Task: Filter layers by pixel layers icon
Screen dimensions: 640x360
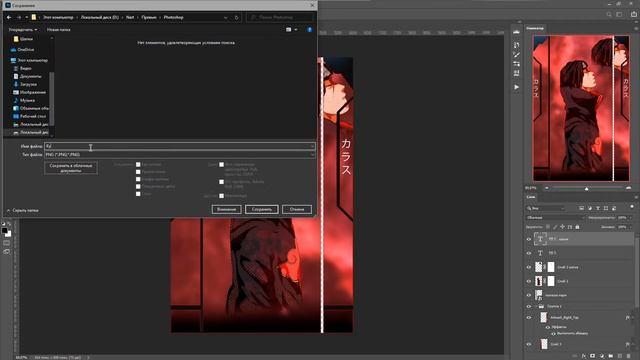Action: (x=582, y=208)
